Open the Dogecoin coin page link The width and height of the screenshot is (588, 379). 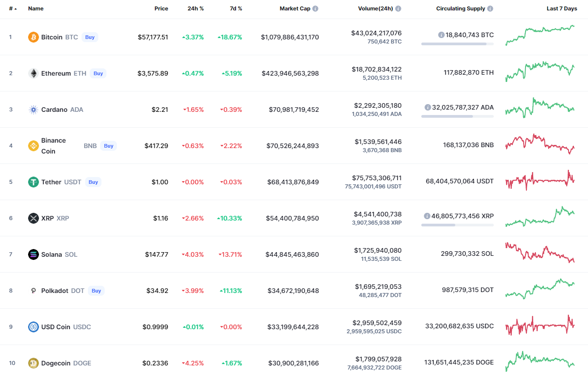56,363
